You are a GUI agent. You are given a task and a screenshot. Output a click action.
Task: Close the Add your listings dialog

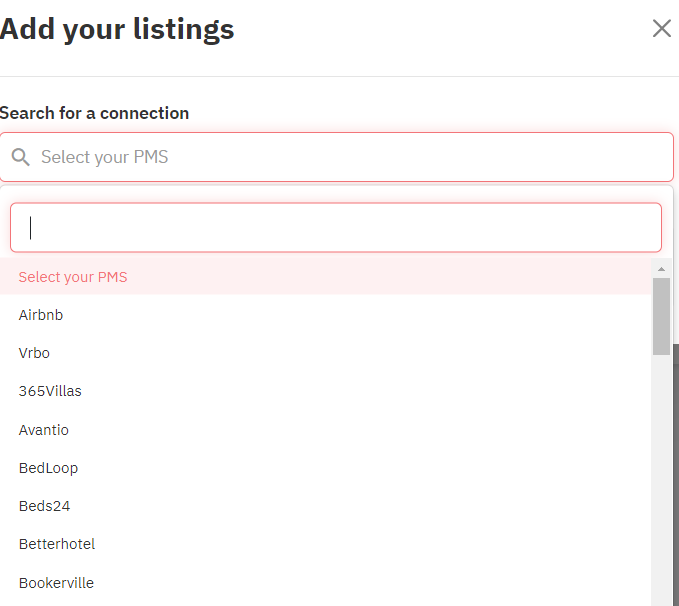pyautogui.click(x=661, y=29)
